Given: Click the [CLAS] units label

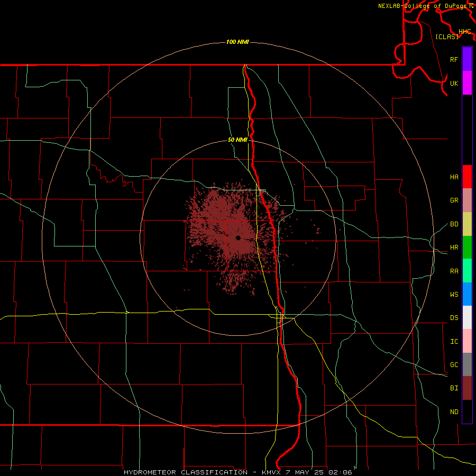Looking at the screenshot, I should pyautogui.click(x=447, y=36).
